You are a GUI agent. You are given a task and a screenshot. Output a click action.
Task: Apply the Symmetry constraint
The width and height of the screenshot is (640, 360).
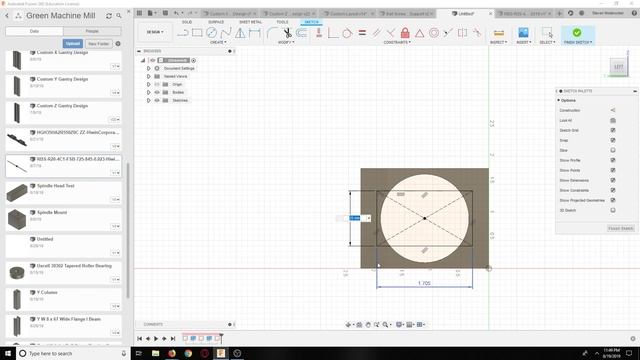point(462,33)
